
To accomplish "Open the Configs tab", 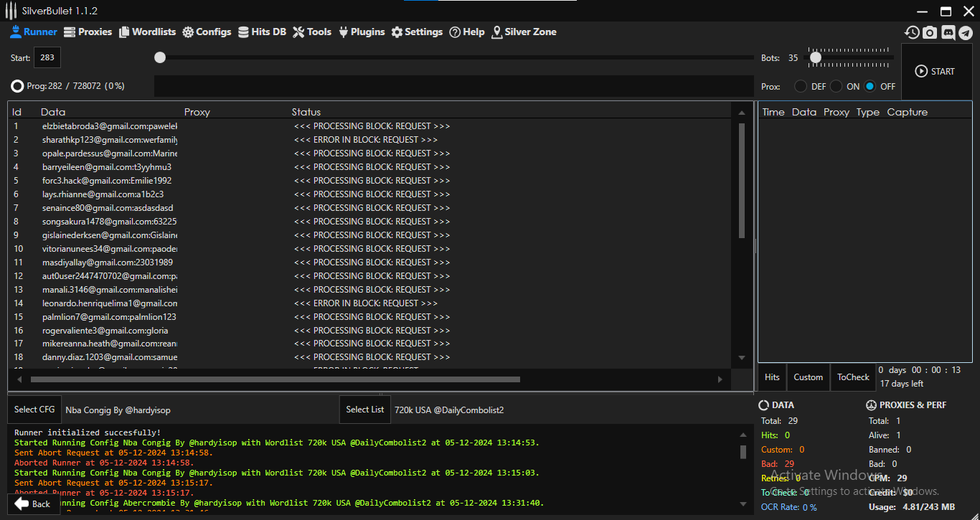I will (207, 32).
